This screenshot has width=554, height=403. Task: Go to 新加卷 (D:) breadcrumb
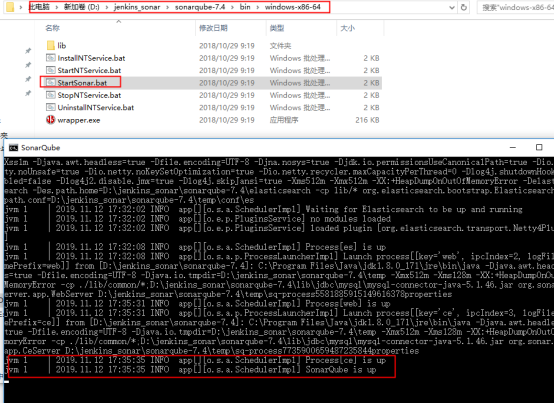pos(82,7)
